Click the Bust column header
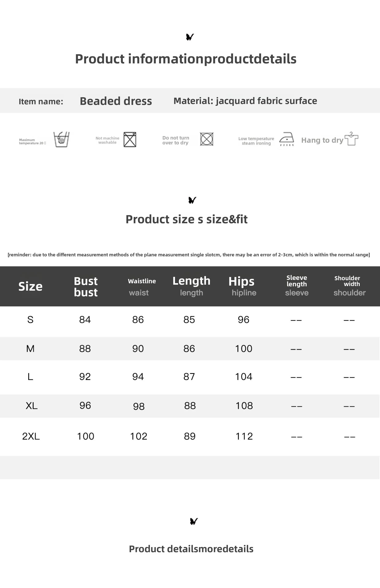The height and width of the screenshot is (588, 380). tap(86, 286)
